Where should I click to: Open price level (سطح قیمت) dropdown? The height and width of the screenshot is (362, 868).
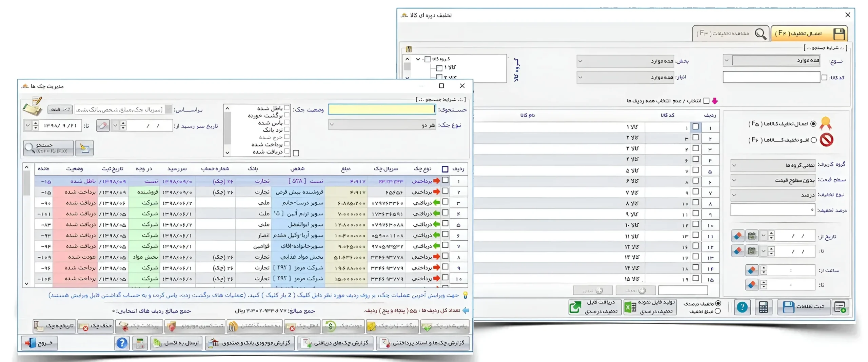pyautogui.click(x=773, y=180)
